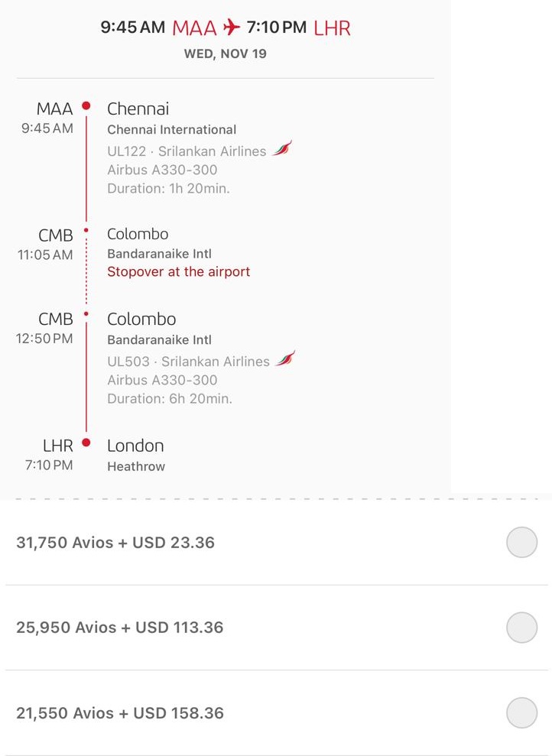The height and width of the screenshot is (756, 552).
Task: Select 25,950 Avios + USD 113.36 option
Action: 521,628
